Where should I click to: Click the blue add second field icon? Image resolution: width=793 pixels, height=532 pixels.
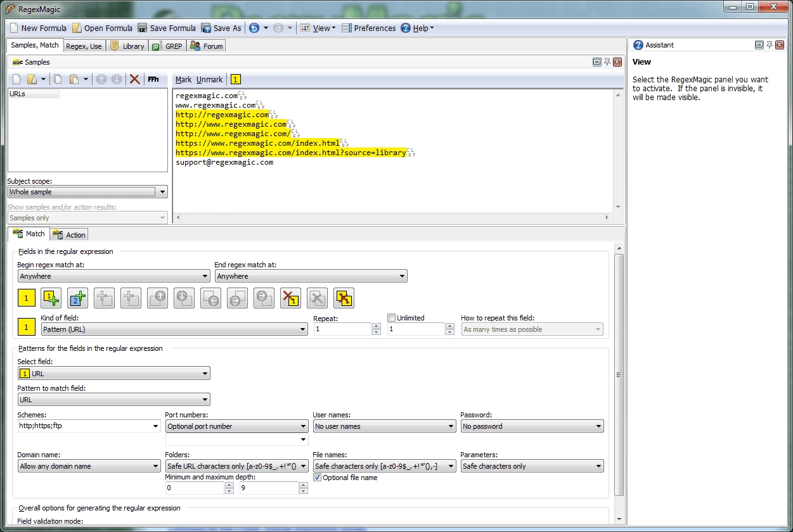pos(77,298)
